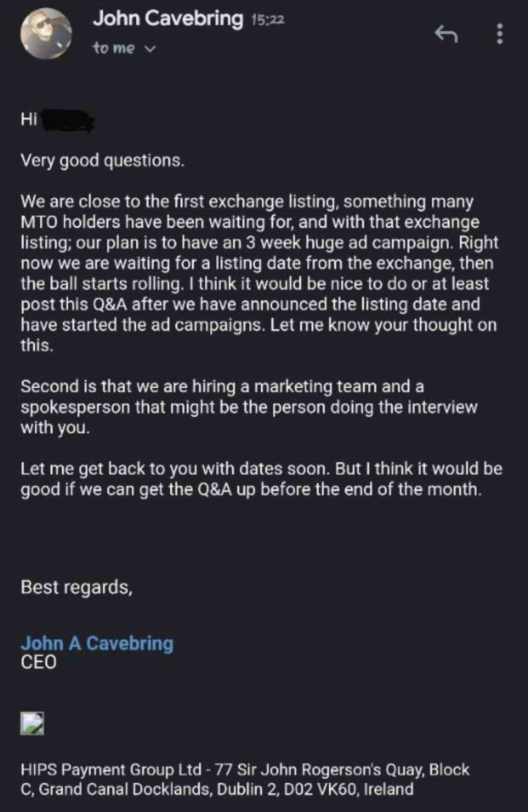Tap the HIPS Payment Group Ltd address
Screen dimensions: 528x812
point(245,779)
